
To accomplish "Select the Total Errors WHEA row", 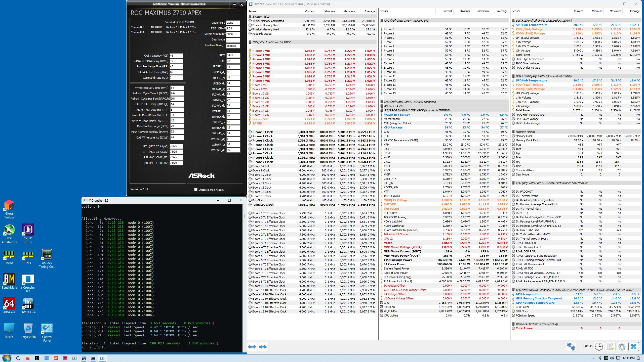I will point(576,328).
